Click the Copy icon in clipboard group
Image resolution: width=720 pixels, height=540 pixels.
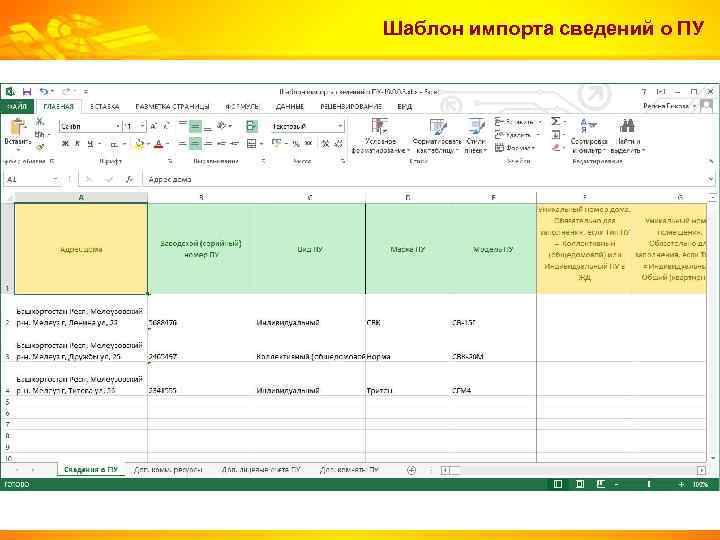pyautogui.click(x=39, y=135)
